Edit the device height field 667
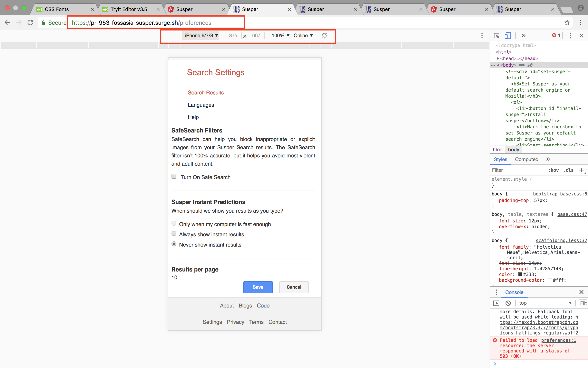588x368 pixels. click(x=256, y=36)
